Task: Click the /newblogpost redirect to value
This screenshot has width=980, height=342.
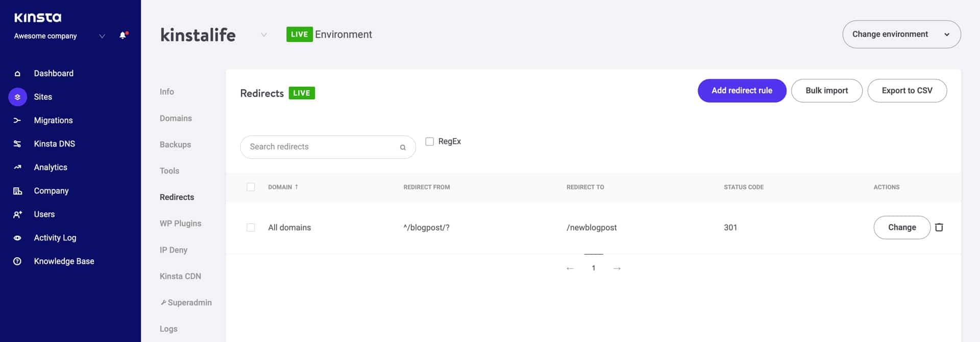Action: [592, 228]
